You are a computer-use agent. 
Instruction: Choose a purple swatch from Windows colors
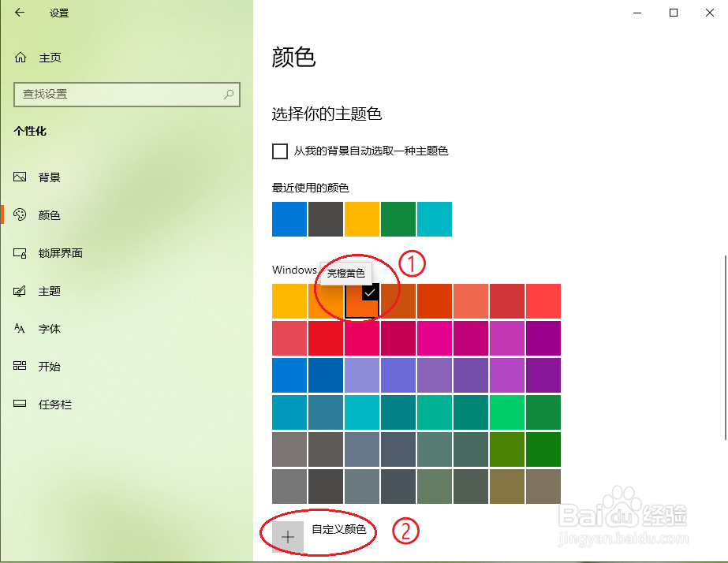coord(543,375)
